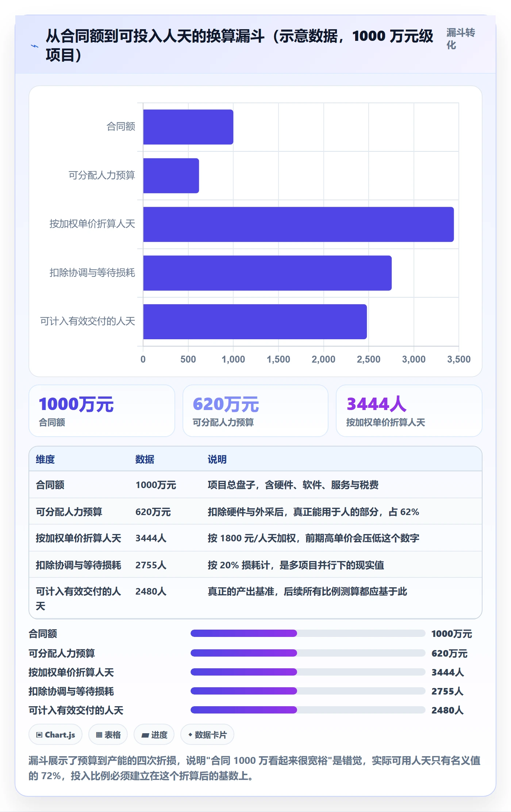The height and width of the screenshot is (812, 511).
Task: Click the 维度 column header
Action: 45,459
